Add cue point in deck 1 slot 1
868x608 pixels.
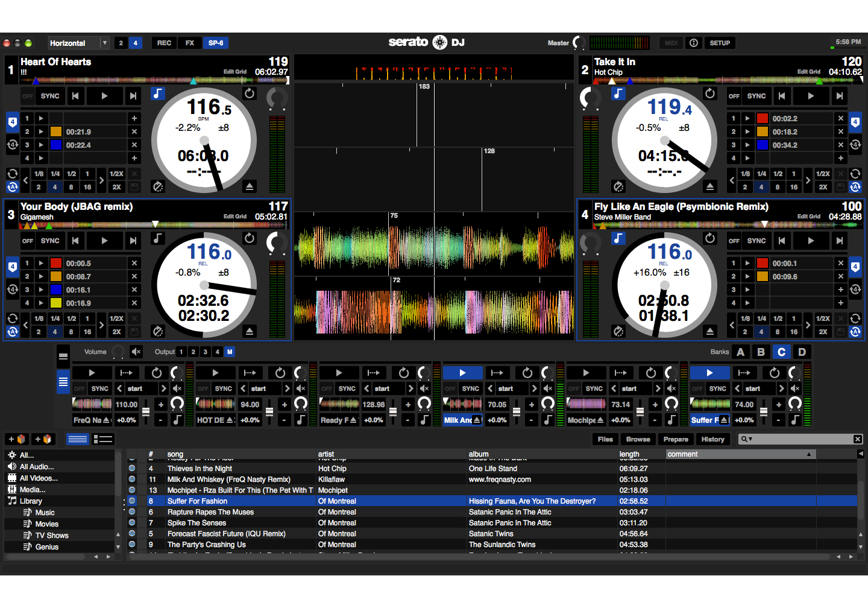[x=134, y=118]
